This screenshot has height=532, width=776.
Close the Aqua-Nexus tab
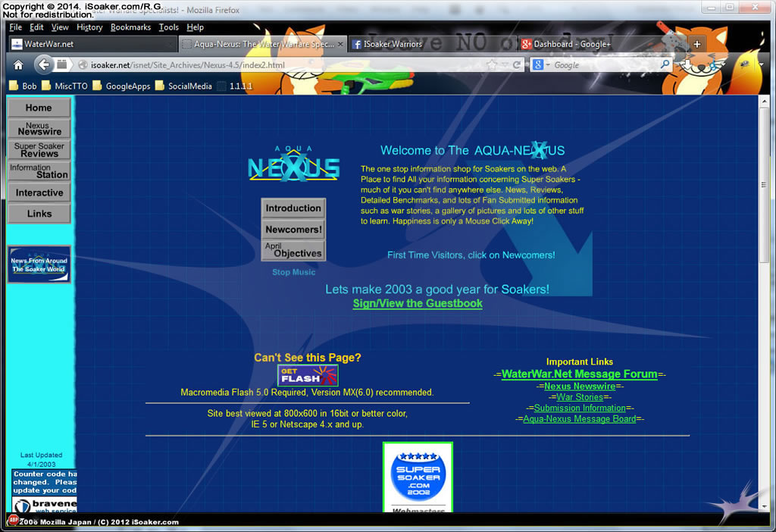click(340, 44)
